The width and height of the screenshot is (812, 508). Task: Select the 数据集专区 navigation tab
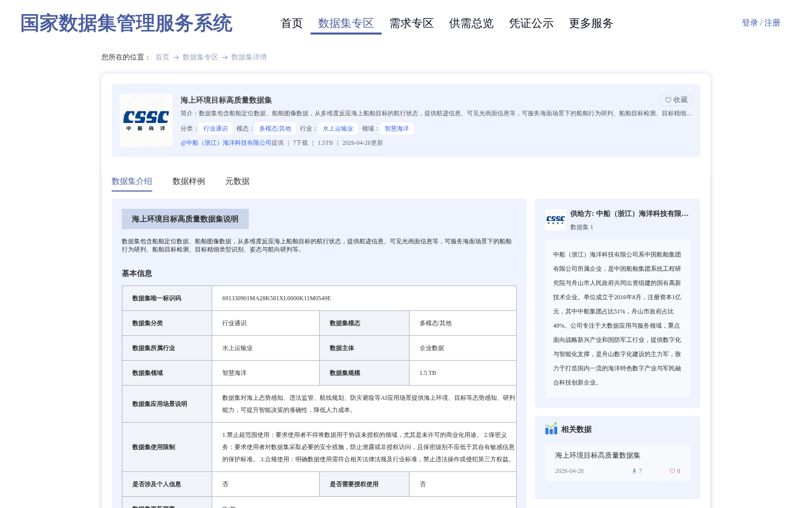[x=346, y=23]
